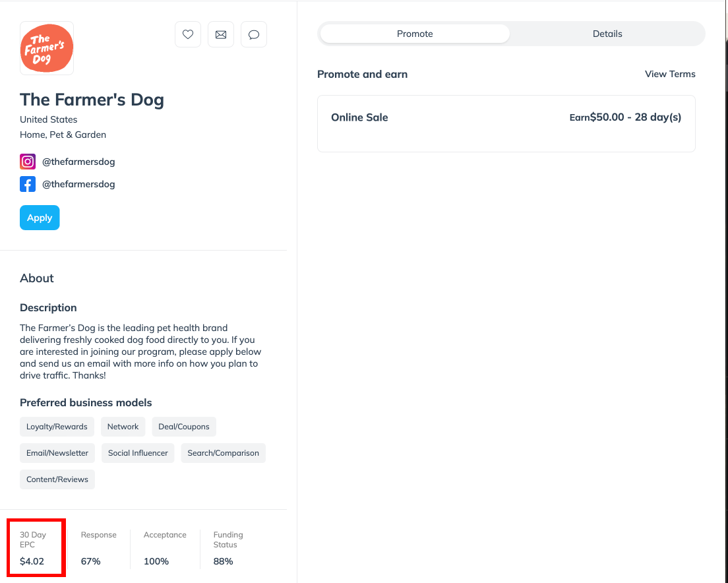This screenshot has height=583, width=728.
Task: Click the $4.02 EPC value
Action: (x=32, y=561)
